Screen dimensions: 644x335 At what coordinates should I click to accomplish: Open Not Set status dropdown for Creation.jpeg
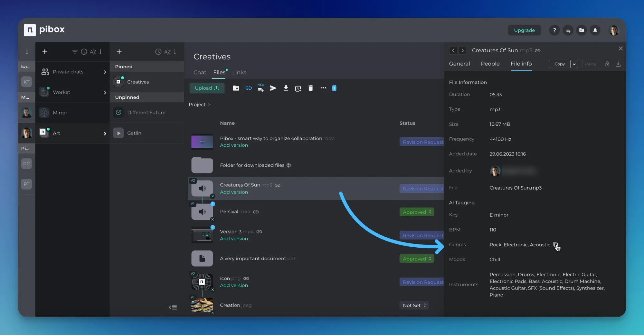(x=414, y=305)
